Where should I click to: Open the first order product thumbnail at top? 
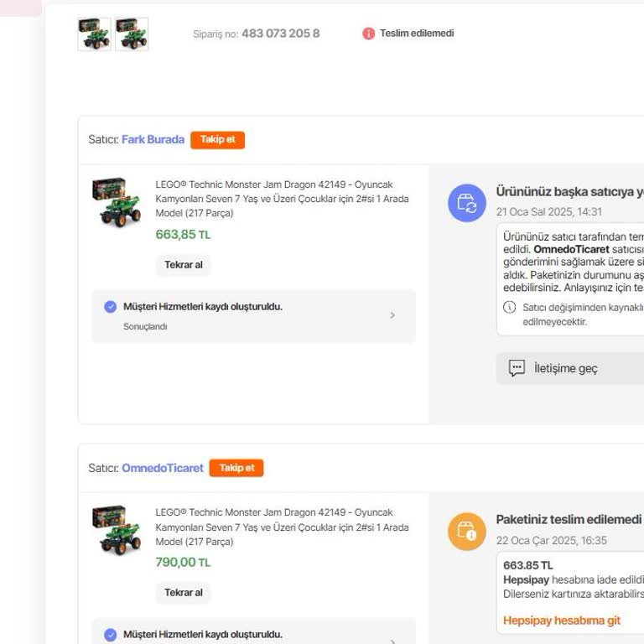95,34
